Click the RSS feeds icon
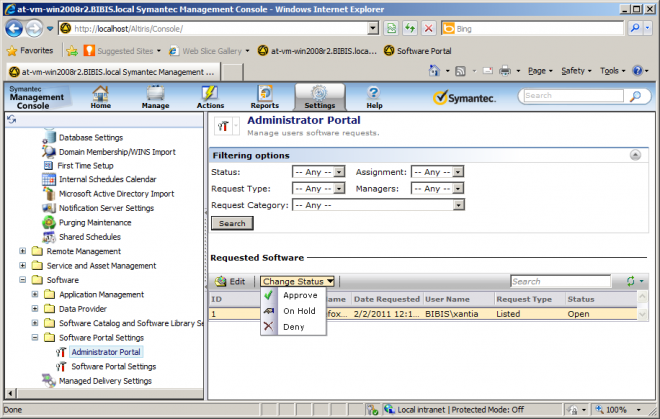 pyautogui.click(x=460, y=71)
